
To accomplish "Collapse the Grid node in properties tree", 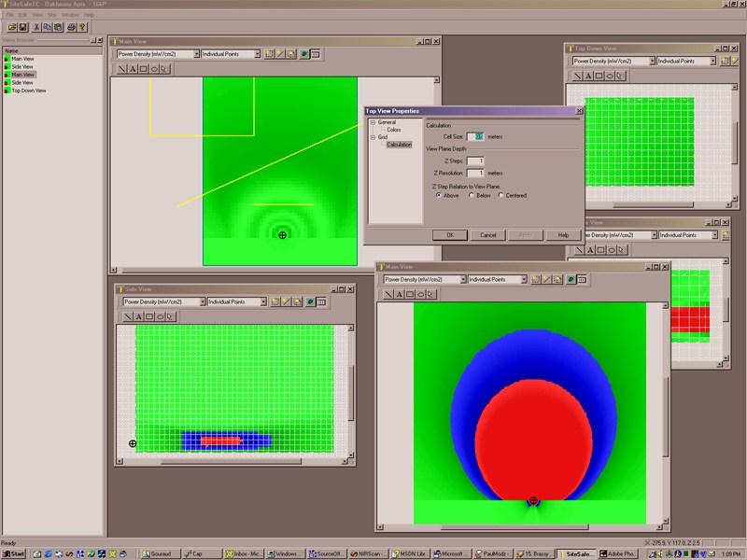I will (x=373, y=137).
